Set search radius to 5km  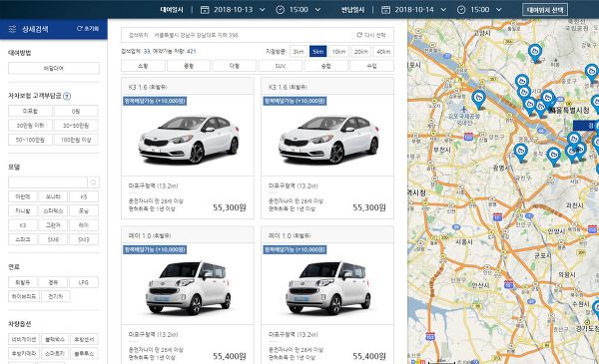[317, 52]
